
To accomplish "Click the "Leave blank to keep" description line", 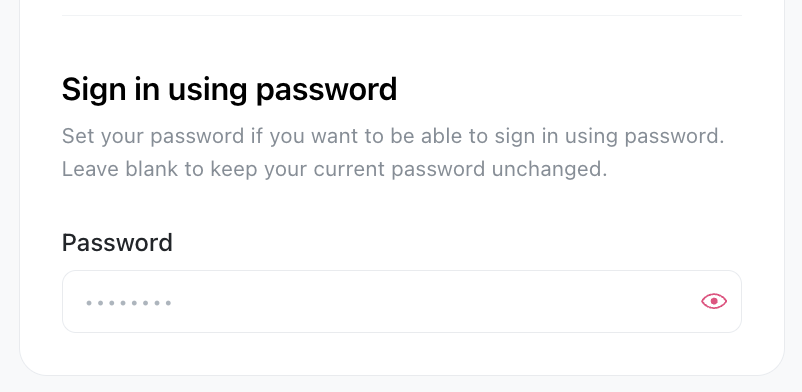I will (335, 169).
